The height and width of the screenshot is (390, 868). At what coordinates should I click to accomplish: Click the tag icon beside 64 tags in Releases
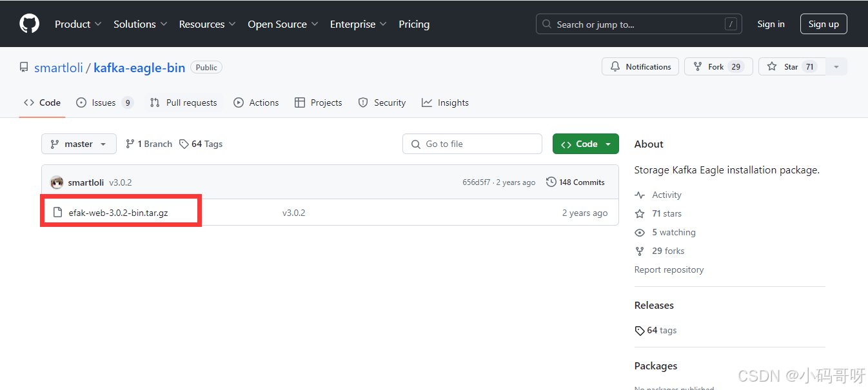[640, 331]
